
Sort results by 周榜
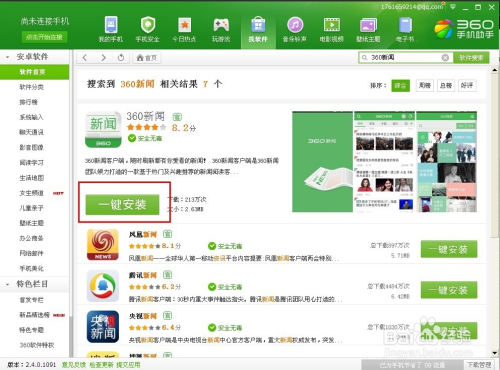[x=425, y=86]
